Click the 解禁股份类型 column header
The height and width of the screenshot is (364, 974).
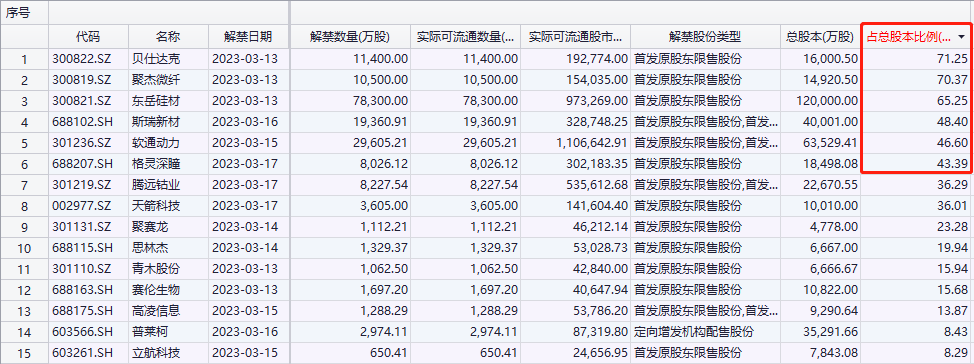click(x=705, y=37)
